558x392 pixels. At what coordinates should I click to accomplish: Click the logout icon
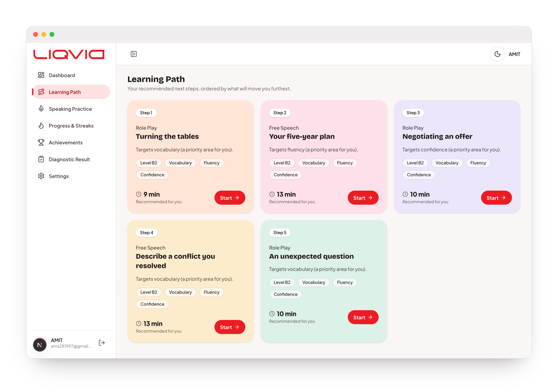102,343
